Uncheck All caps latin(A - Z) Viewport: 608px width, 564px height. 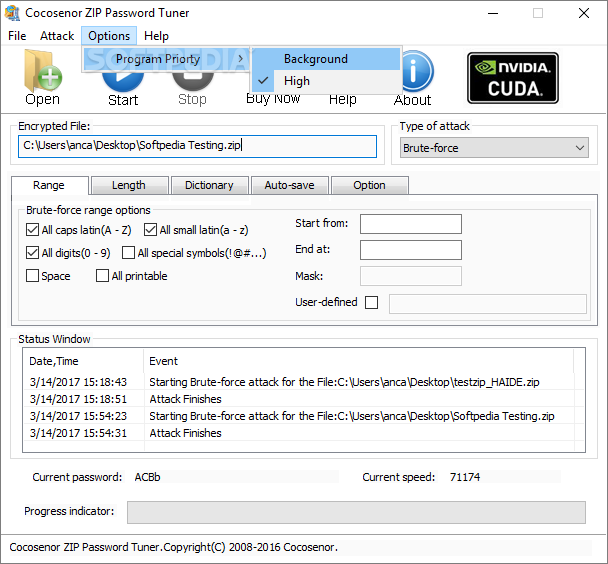tap(32, 230)
